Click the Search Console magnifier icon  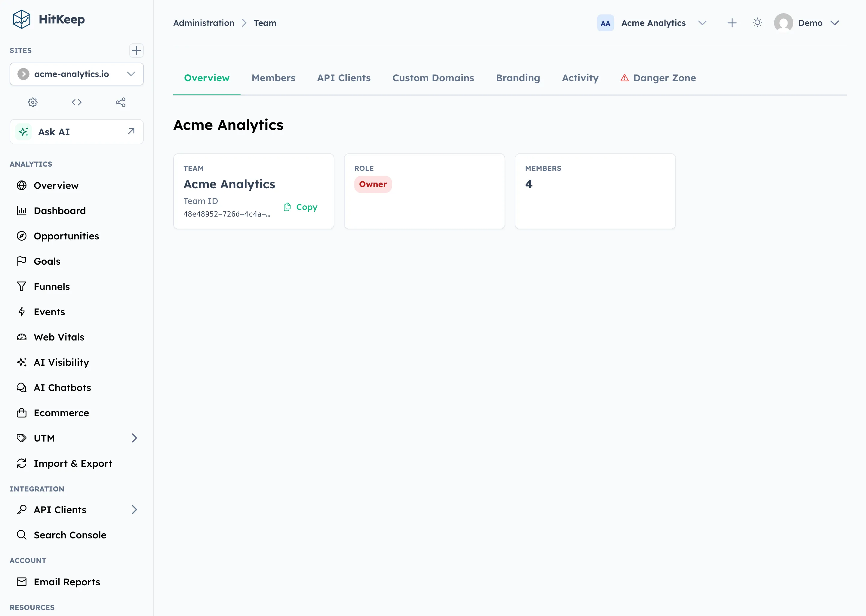pyautogui.click(x=22, y=535)
